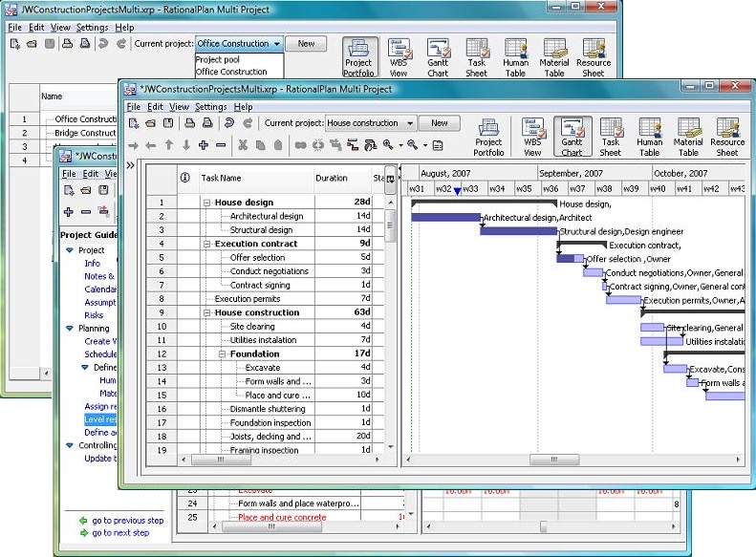
Task: Click the cut scissors icon
Action: tap(243, 145)
